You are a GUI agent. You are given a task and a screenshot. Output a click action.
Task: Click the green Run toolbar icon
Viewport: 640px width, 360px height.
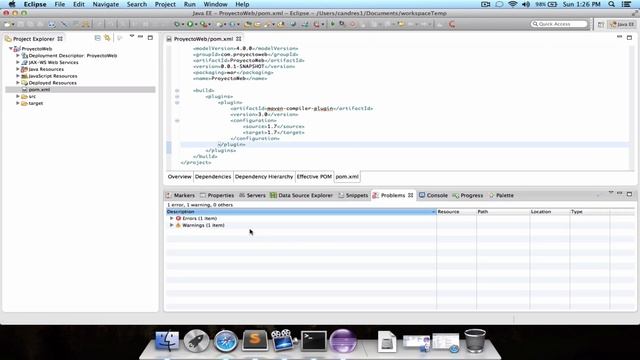point(190,24)
